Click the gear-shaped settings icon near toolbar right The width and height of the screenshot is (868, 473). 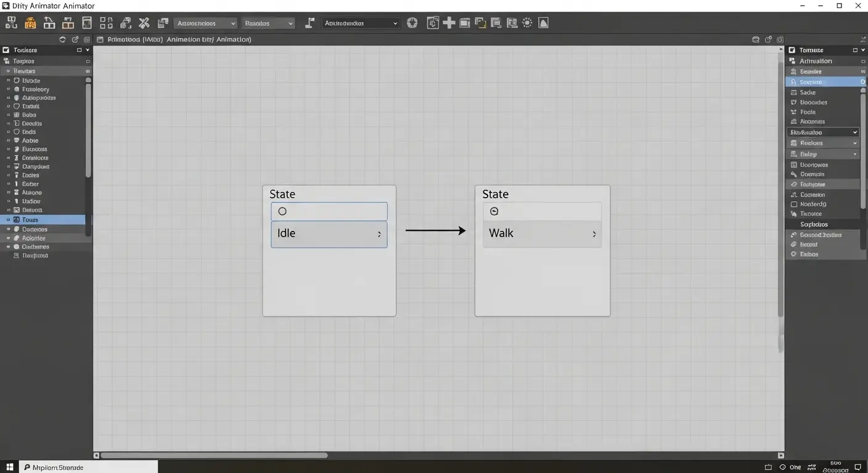(527, 23)
